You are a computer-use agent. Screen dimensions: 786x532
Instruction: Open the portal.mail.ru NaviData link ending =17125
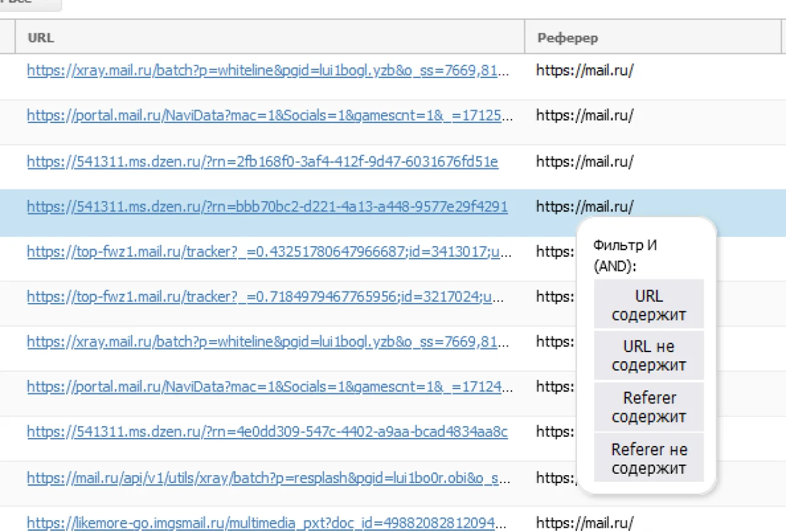click(x=270, y=116)
